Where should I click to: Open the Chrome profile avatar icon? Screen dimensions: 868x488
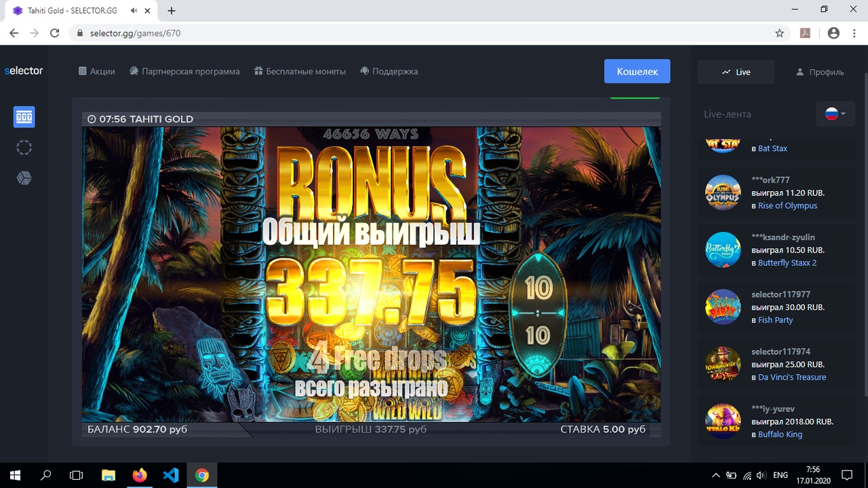(833, 33)
